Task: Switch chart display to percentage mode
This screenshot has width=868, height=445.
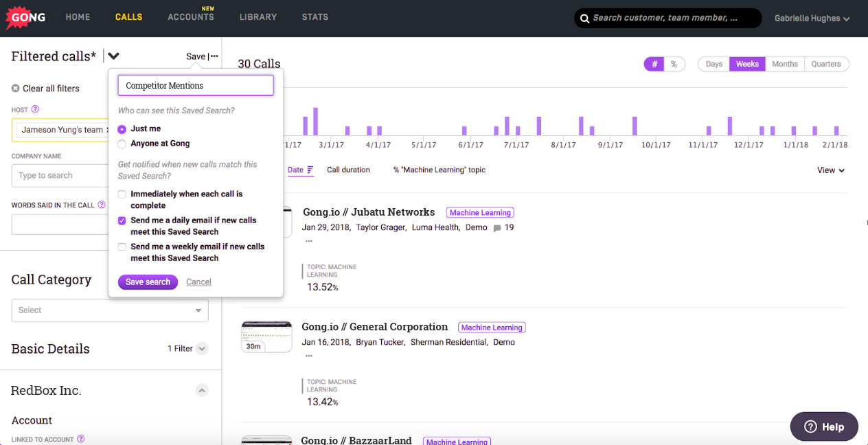Action: pyautogui.click(x=674, y=63)
